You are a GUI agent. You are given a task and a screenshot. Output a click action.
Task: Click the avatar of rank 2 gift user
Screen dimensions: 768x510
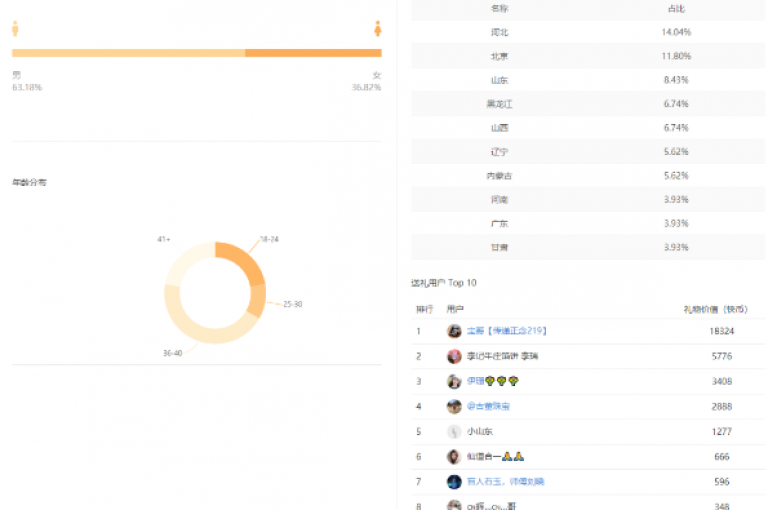tap(454, 356)
